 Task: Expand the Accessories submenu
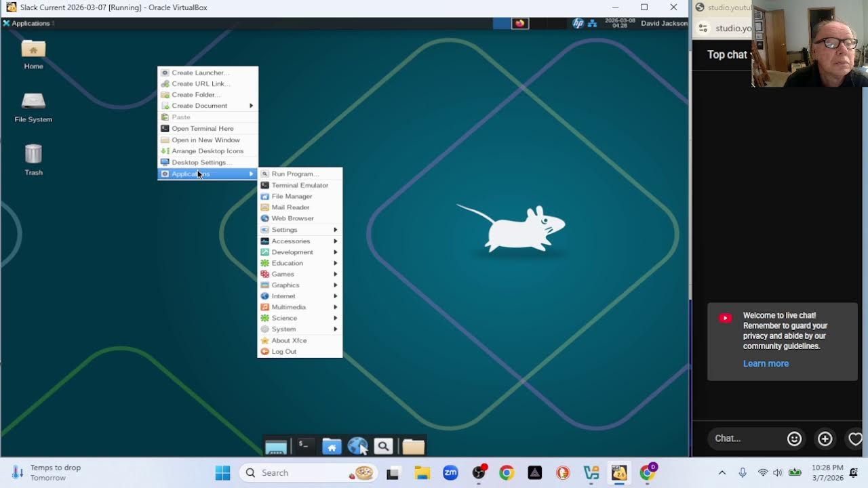pos(300,241)
